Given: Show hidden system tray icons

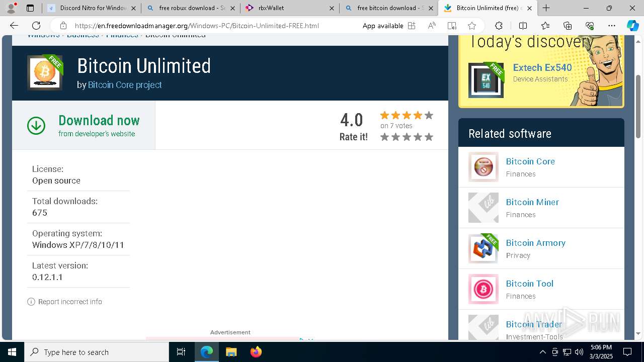Looking at the screenshot, I should (x=543, y=352).
